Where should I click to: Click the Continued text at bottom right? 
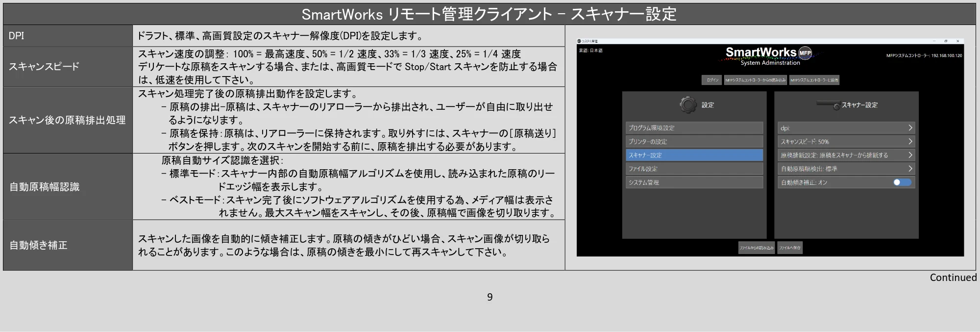click(x=953, y=278)
